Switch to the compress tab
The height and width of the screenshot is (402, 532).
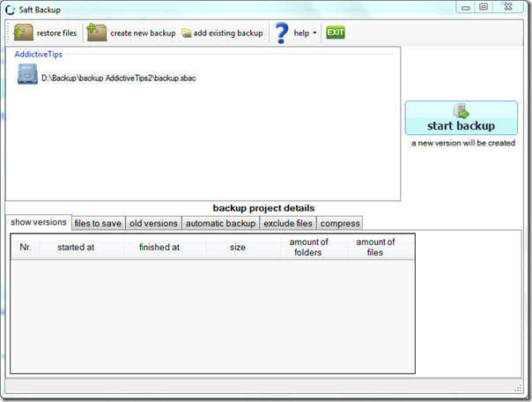click(340, 223)
